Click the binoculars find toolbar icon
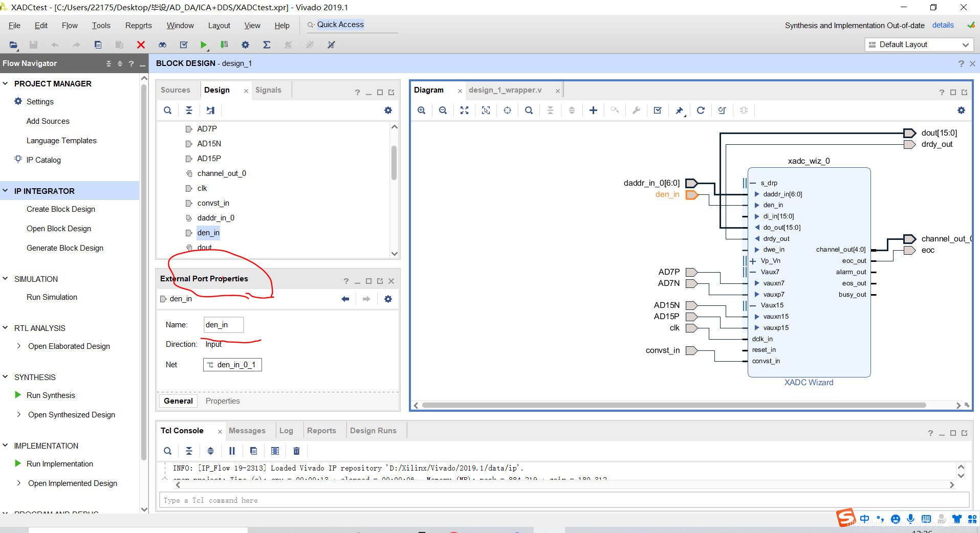The image size is (980, 533). pos(162,45)
